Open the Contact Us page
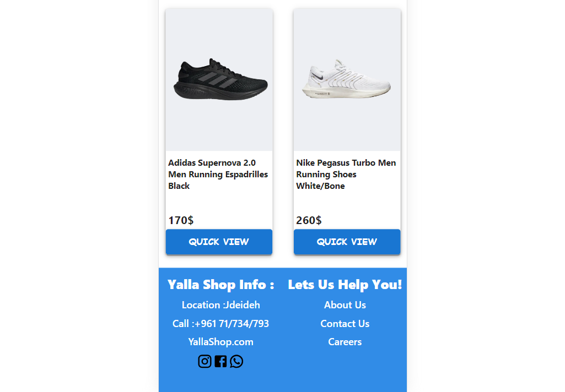This screenshot has height=392, width=565. pos(345,323)
